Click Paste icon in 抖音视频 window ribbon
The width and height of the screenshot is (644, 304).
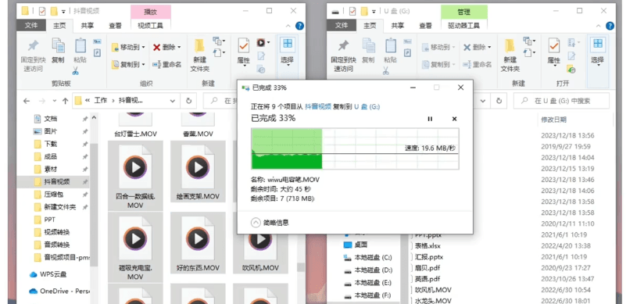(80, 51)
